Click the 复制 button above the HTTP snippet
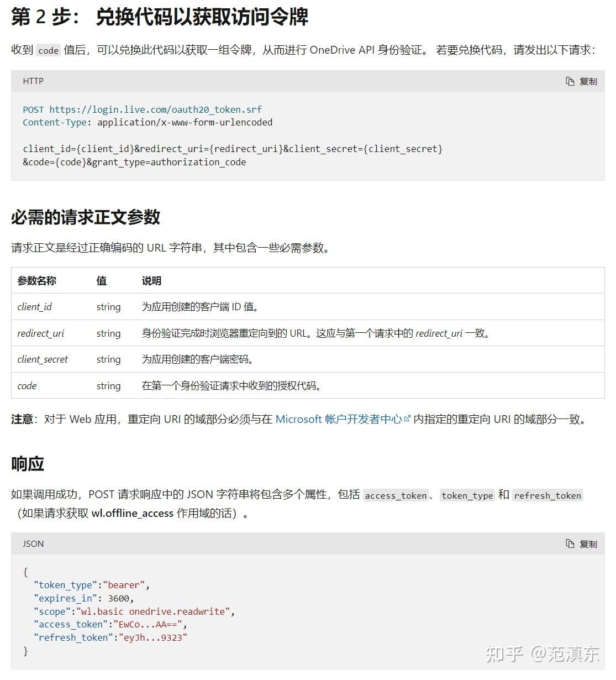Viewport: 616px width, 680px height. coord(588,81)
